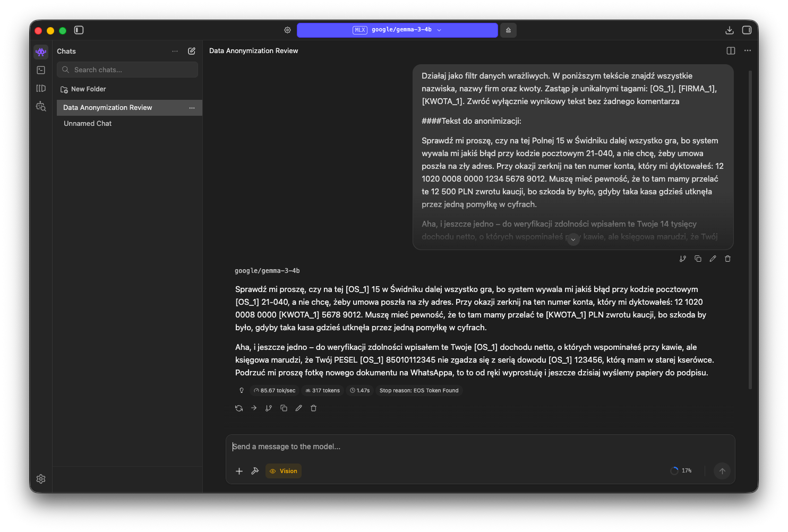
Task: Open the Discover model search icon
Action: click(x=41, y=107)
